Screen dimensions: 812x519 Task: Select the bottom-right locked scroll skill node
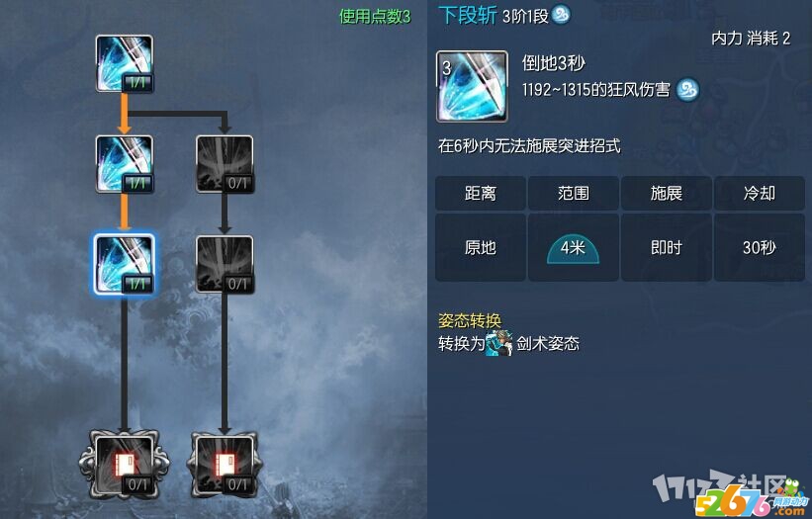pyautogui.click(x=225, y=465)
